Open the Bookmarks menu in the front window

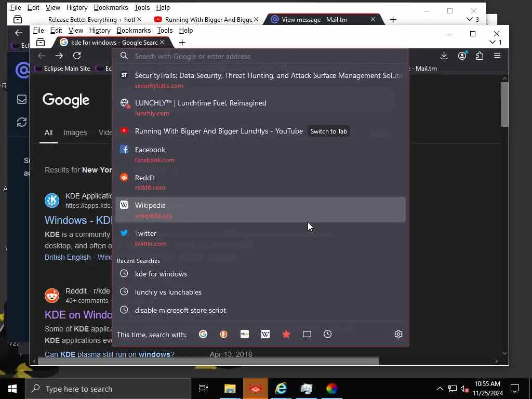tap(134, 31)
